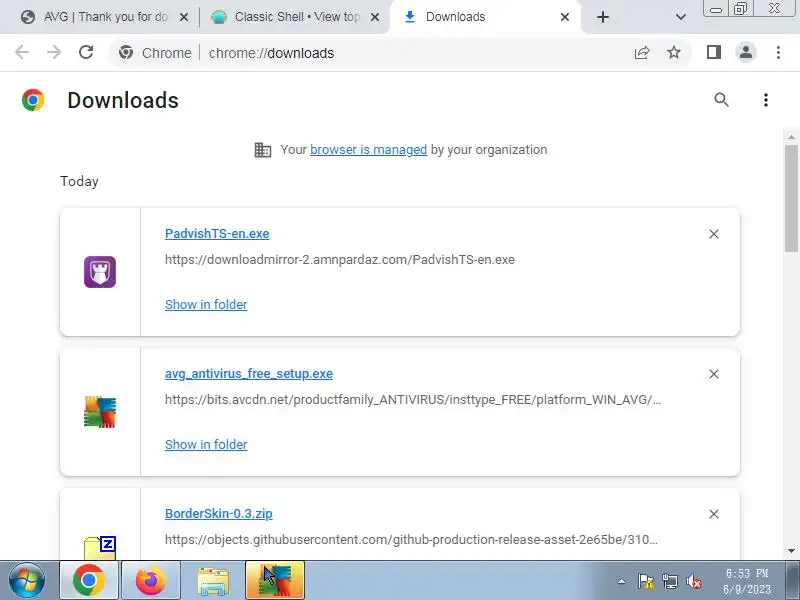The image size is (800, 600).
Task: Click the Chrome logo next to Downloads title
Action: click(x=33, y=100)
